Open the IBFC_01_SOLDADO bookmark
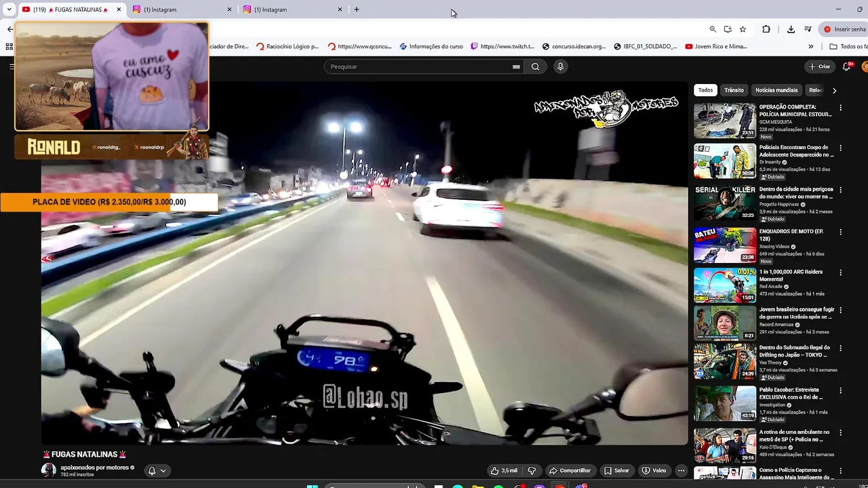868x488 pixels. pos(646,46)
